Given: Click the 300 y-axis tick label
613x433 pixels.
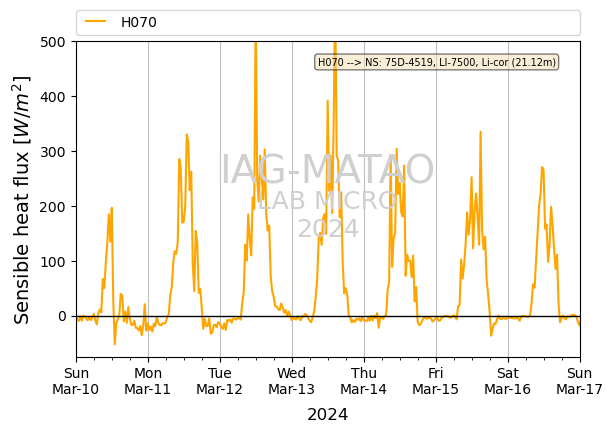Looking at the screenshot, I should pyautogui.click(x=53, y=152).
